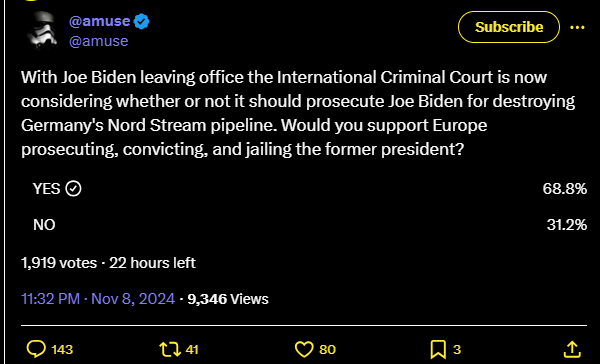Like the post with heart icon
Image resolution: width=600 pixels, height=364 pixels.
pyautogui.click(x=304, y=349)
